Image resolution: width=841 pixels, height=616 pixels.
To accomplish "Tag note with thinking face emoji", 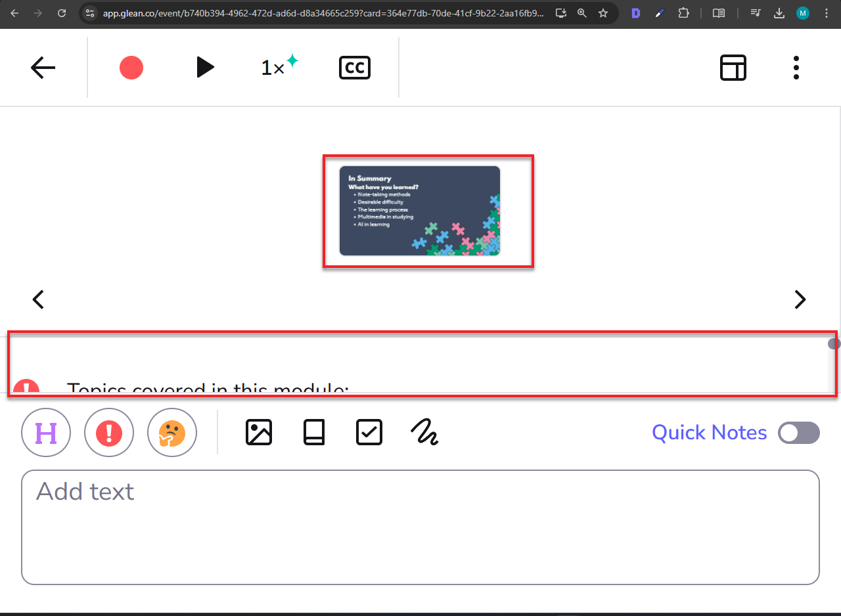I will click(x=172, y=433).
